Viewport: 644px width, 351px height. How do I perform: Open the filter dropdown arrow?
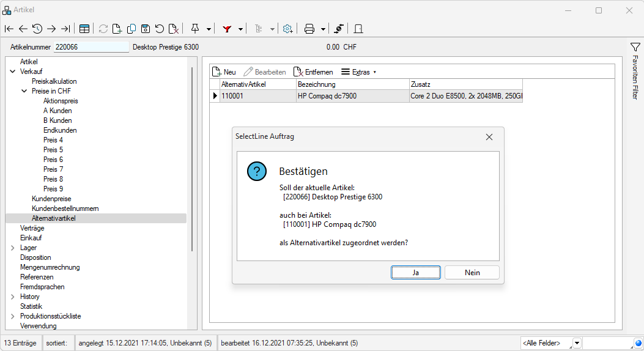click(241, 29)
